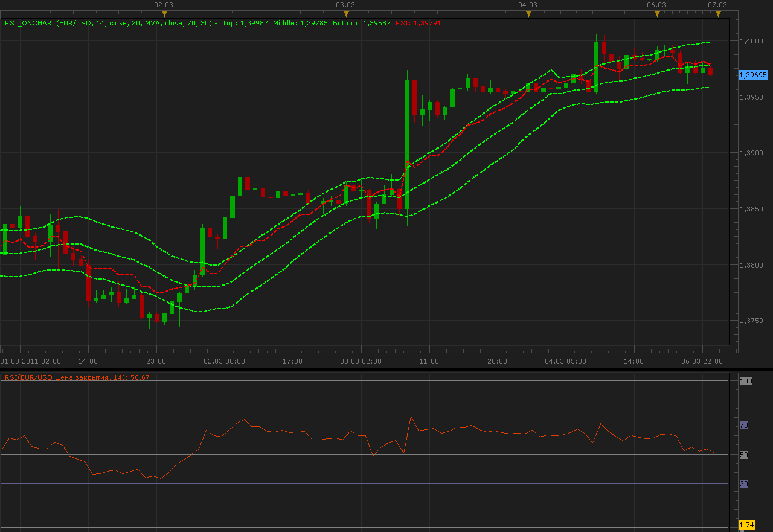Click the 04.03 day marker triangle
The height and width of the screenshot is (532, 773).
point(528,13)
